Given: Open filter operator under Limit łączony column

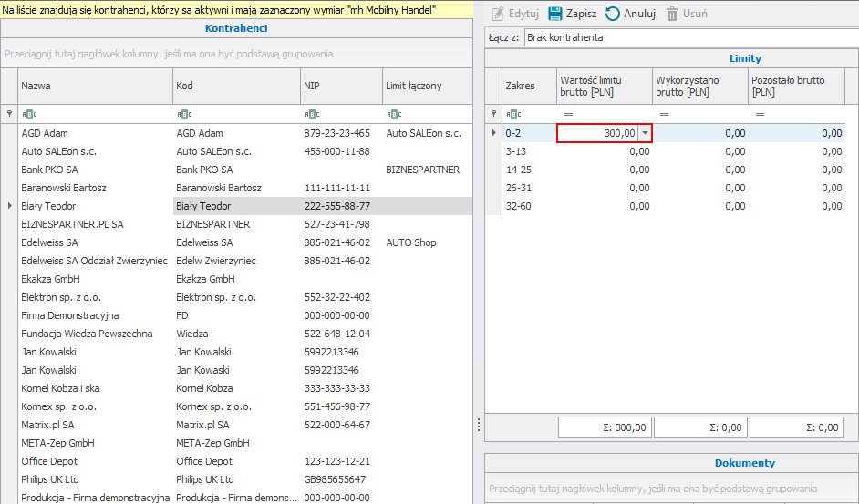Looking at the screenshot, I should [393, 115].
